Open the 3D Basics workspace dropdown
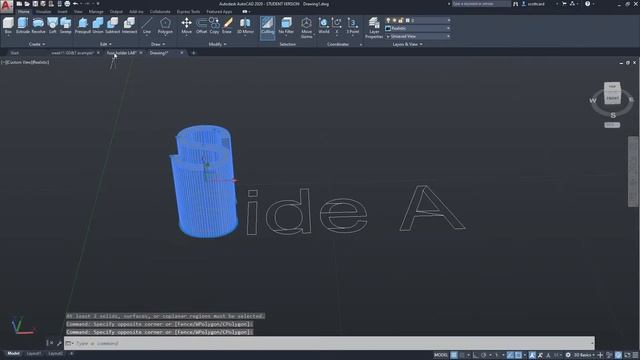The height and width of the screenshot is (360, 640). (x=583, y=355)
